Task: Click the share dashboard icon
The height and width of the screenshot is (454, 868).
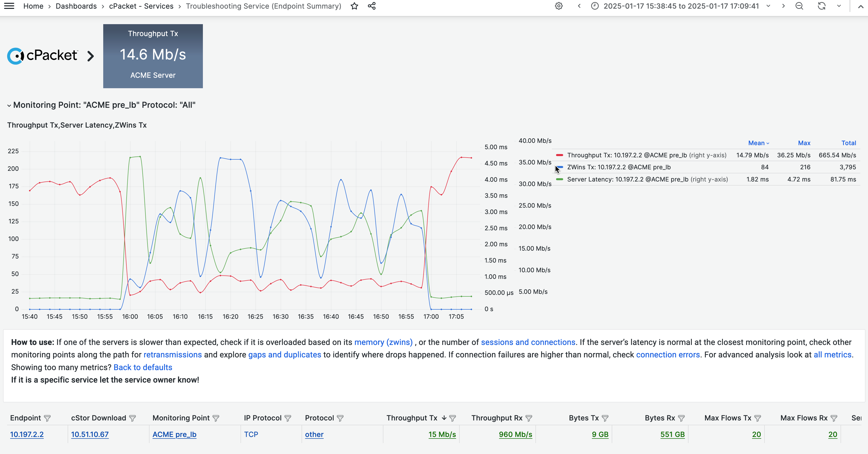Action: coord(372,6)
